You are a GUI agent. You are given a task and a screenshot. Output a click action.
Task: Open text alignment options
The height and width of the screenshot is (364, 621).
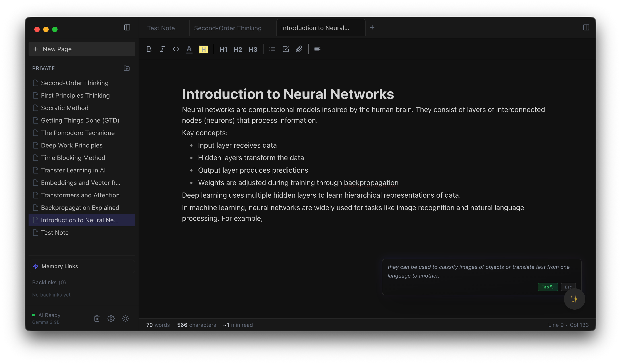click(x=317, y=49)
